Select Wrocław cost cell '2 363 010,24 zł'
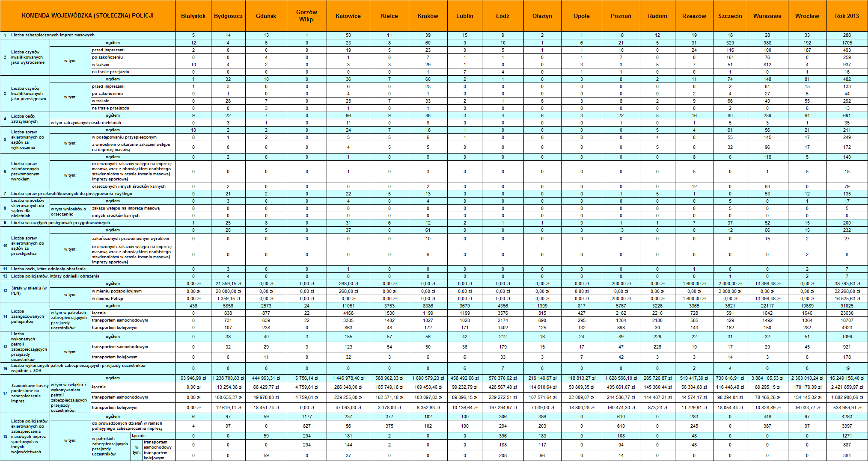The image size is (868, 461). 807,378
